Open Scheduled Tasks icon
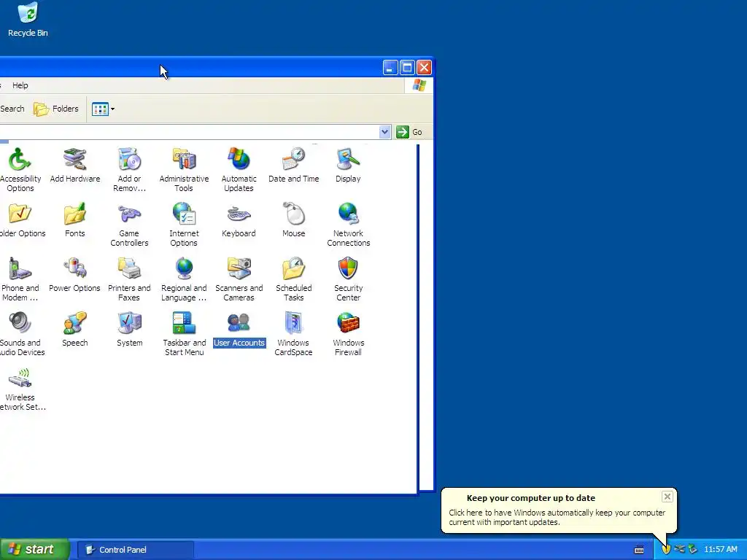747x560 pixels. (293, 279)
